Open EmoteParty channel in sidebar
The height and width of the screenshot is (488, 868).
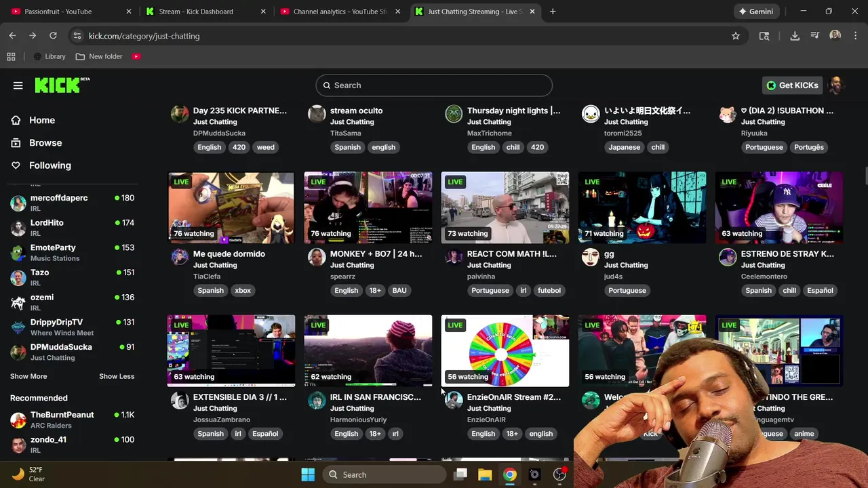click(x=72, y=252)
